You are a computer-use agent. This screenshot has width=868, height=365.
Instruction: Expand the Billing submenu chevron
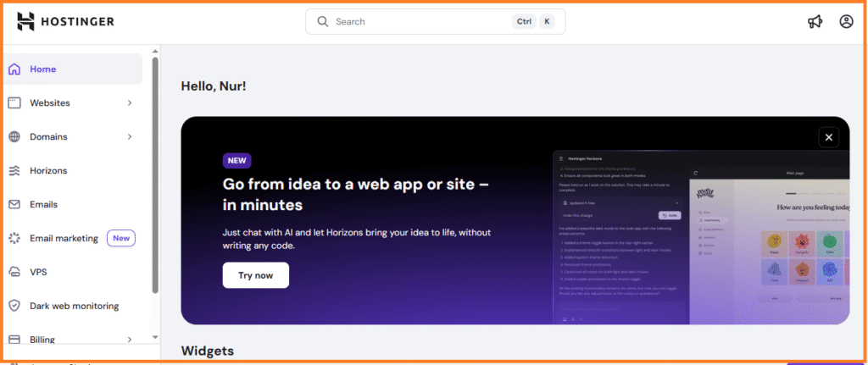(x=130, y=340)
